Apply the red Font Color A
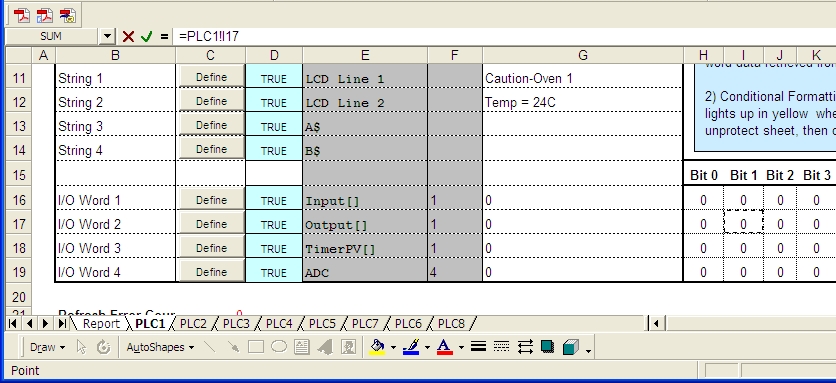This screenshot has height=383, width=836. [445, 347]
